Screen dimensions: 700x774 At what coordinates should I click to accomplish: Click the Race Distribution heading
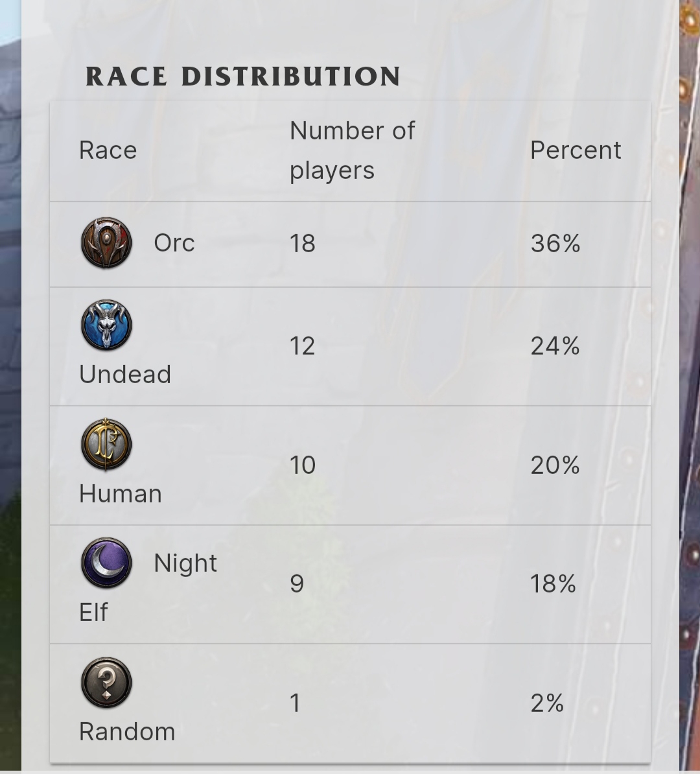[x=243, y=76]
